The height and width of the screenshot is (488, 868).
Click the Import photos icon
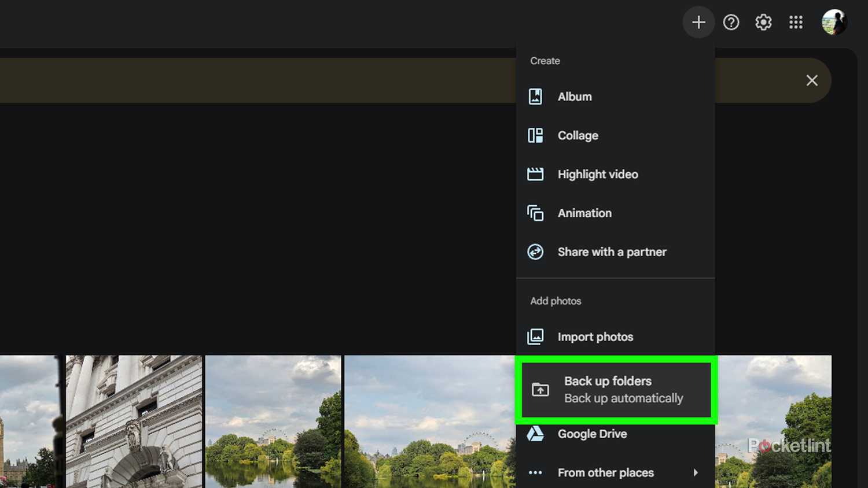coord(535,337)
